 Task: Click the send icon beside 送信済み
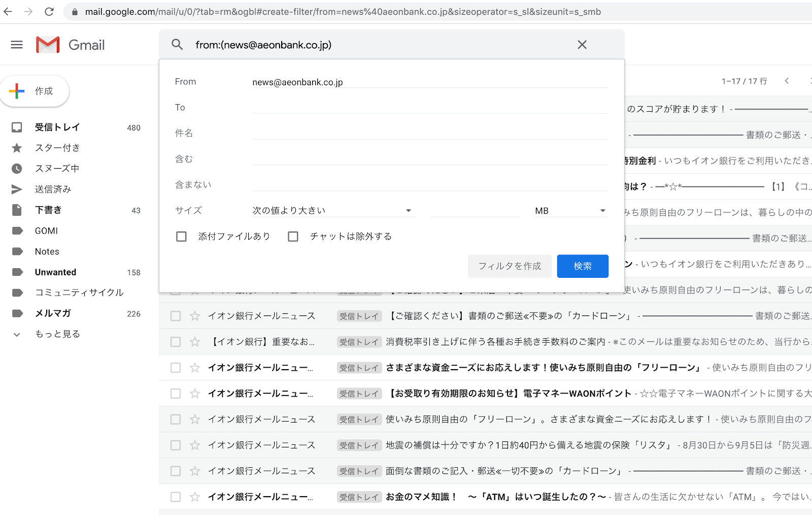coord(17,189)
